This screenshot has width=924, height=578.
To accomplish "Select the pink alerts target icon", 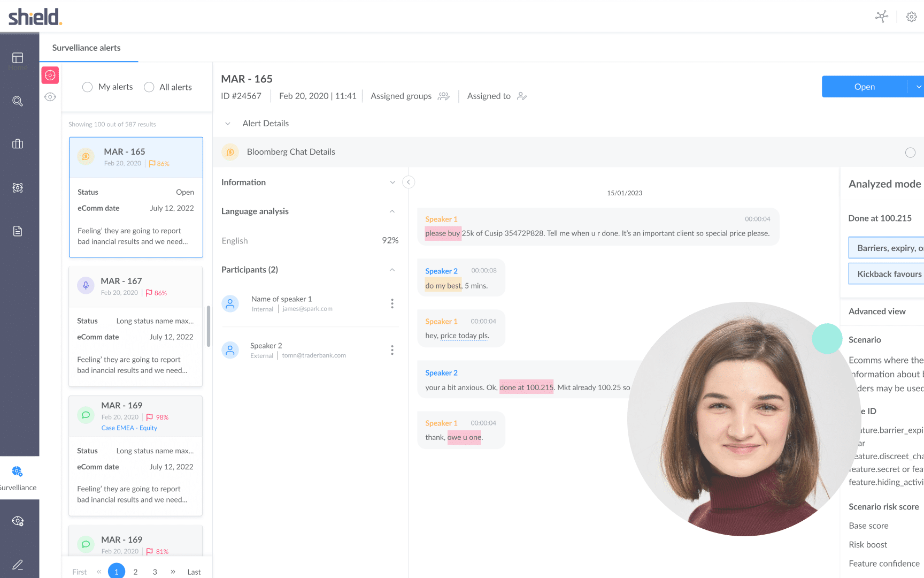I will pyautogui.click(x=50, y=75).
